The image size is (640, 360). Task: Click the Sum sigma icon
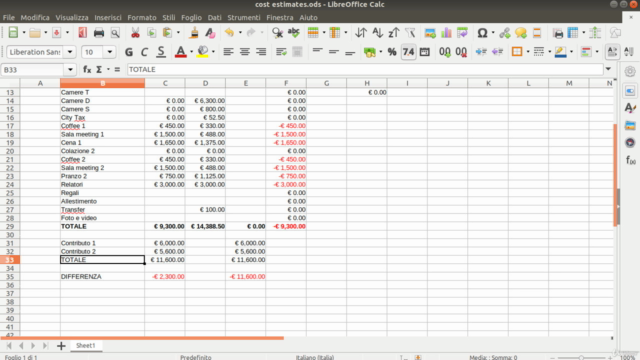click(99, 69)
